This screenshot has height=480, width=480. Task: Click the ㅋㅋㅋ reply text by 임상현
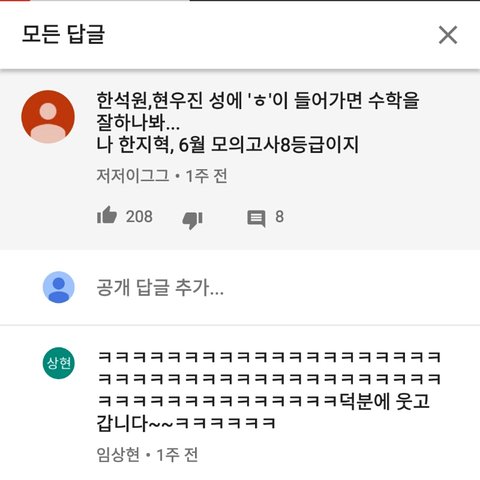tap(269, 390)
